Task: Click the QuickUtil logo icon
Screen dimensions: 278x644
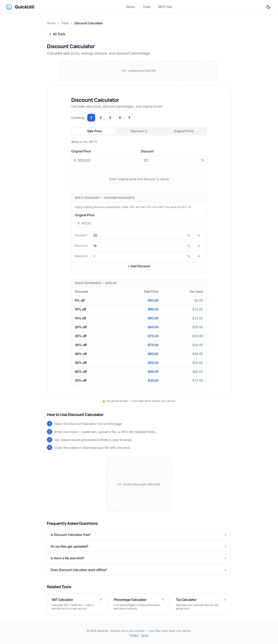Action: (x=9, y=7)
